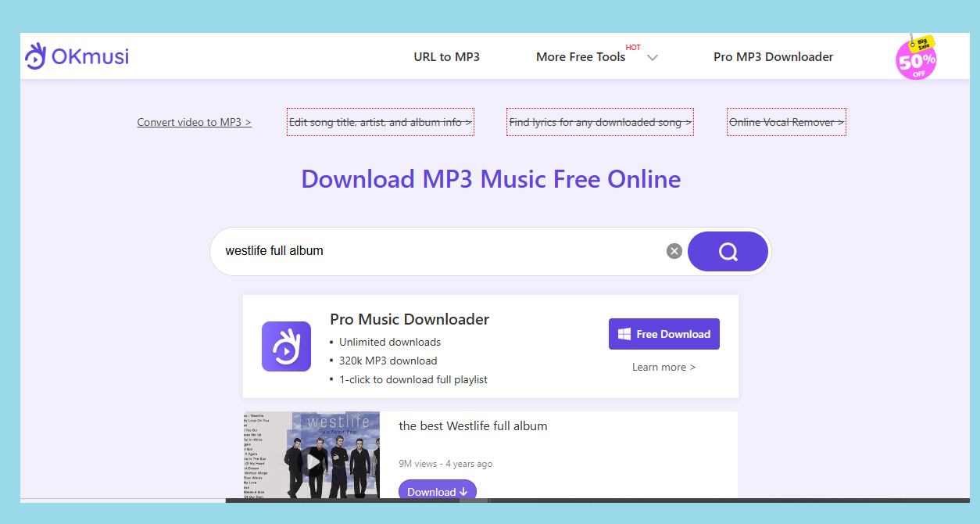Open the URL to MP3 page
This screenshot has width=980, height=524.
point(446,57)
